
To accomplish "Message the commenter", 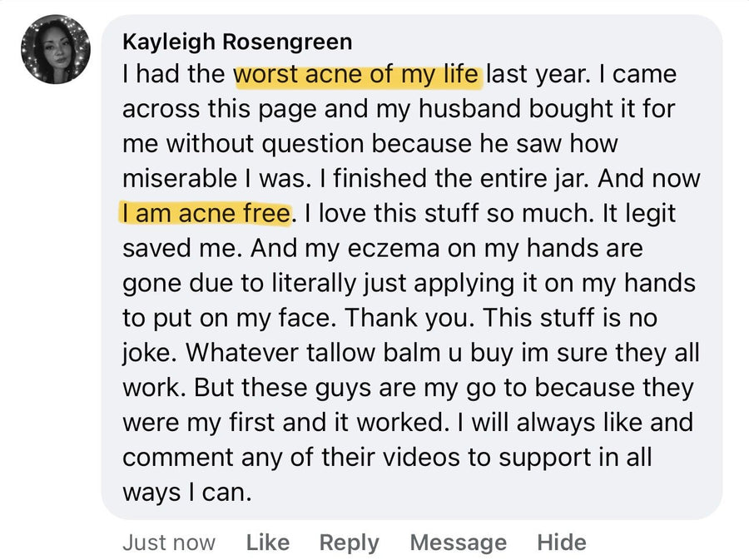I will [458, 543].
